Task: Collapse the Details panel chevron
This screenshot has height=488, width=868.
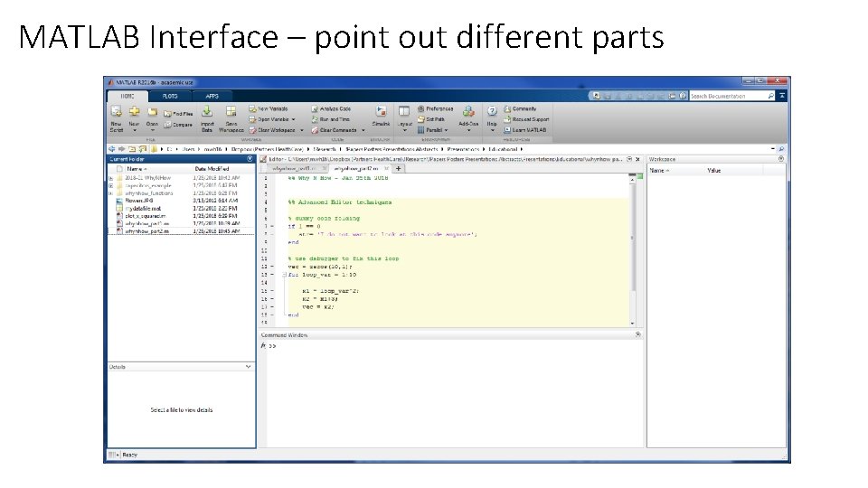Action: 248,367
